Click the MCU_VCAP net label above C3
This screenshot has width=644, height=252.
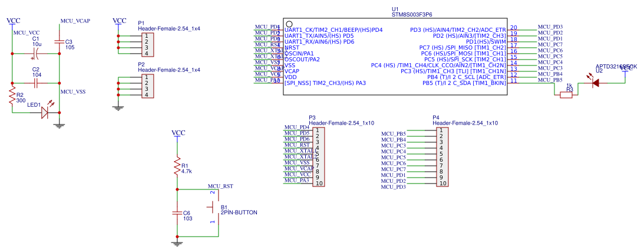point(75,21)
